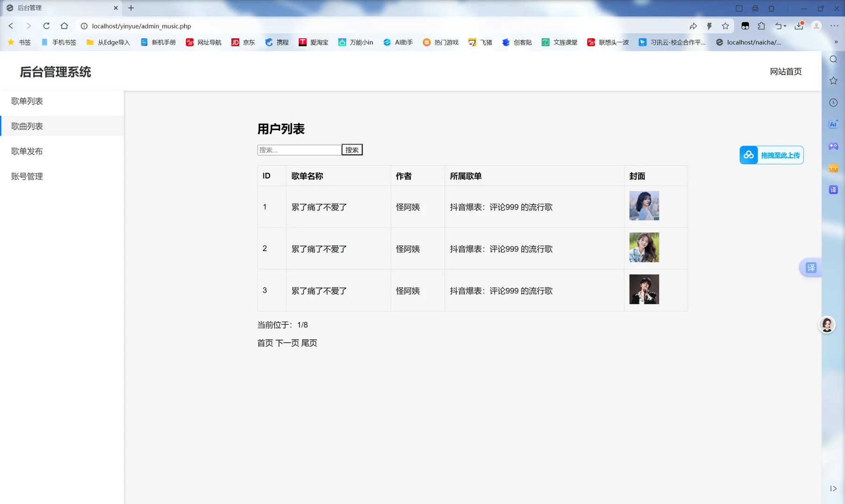The width and height of the screenshot is (845, 504).
Task: Click the 京东 bookmark icon
Action: (x=235, y=42)
